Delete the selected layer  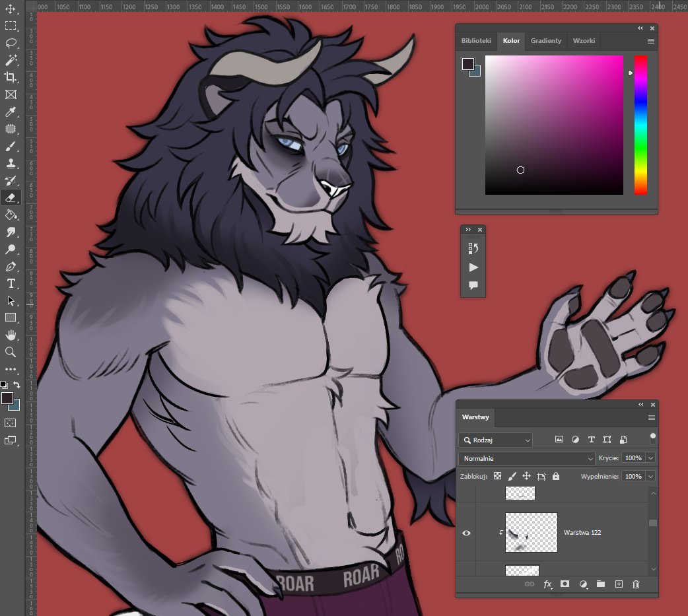(x=636, y=584)
